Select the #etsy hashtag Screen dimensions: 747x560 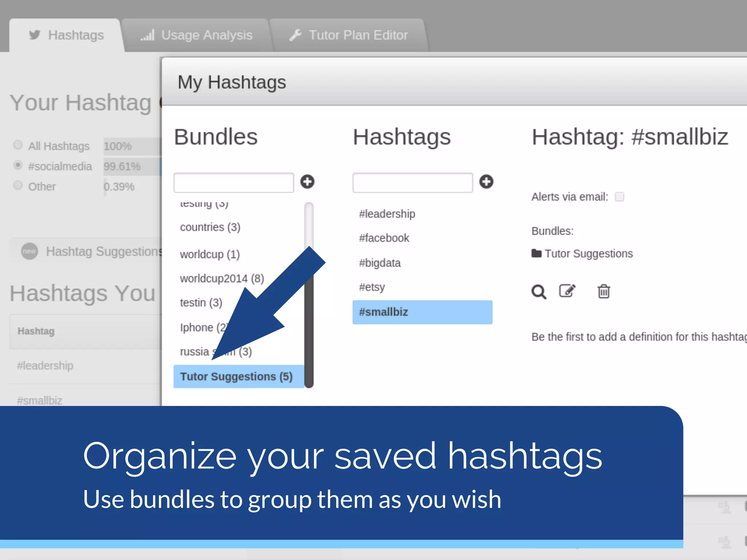[372, 287]
